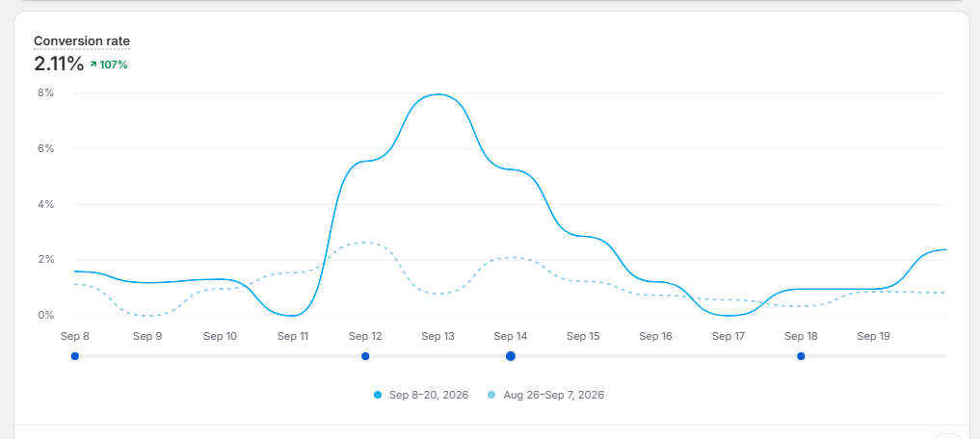Click the Sep 11 date label
980x439 pixels.
click(293, 336)
